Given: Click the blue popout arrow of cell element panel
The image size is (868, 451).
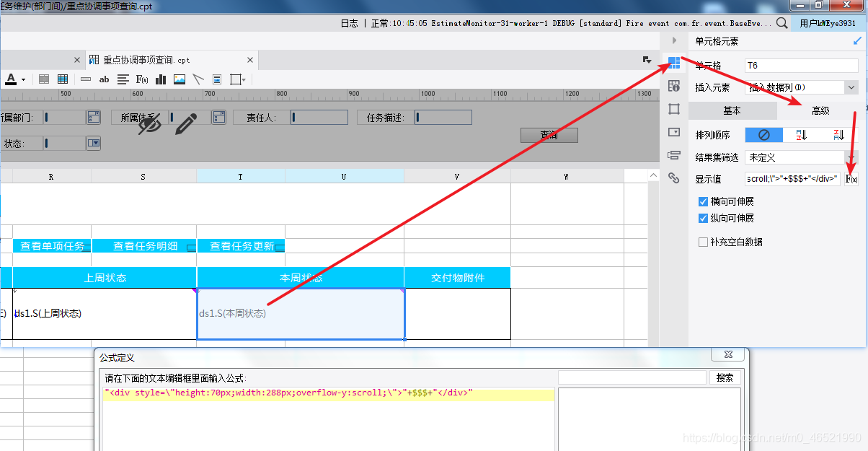Looking at the screenshot, I should point(857,42).
